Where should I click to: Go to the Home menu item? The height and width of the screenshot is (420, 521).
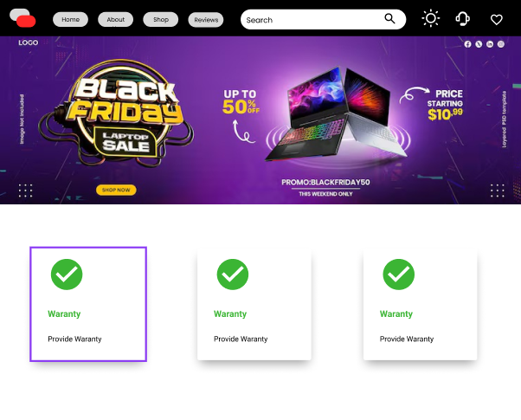point(71,19)
